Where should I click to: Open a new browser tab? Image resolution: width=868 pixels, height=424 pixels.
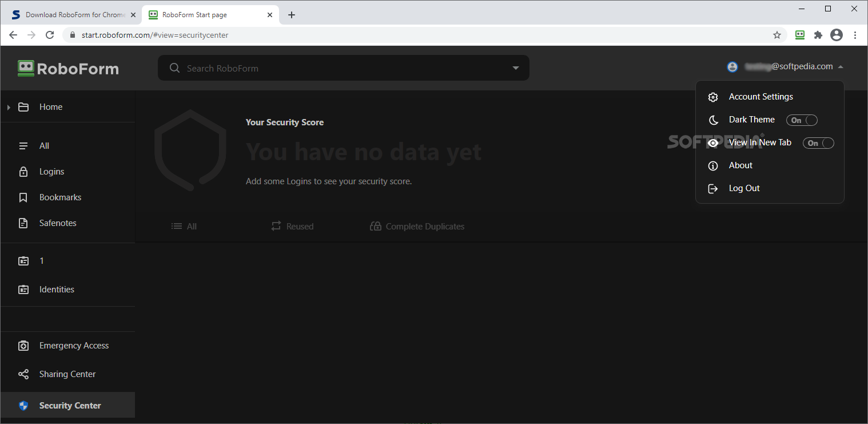(x=292, y=15)
